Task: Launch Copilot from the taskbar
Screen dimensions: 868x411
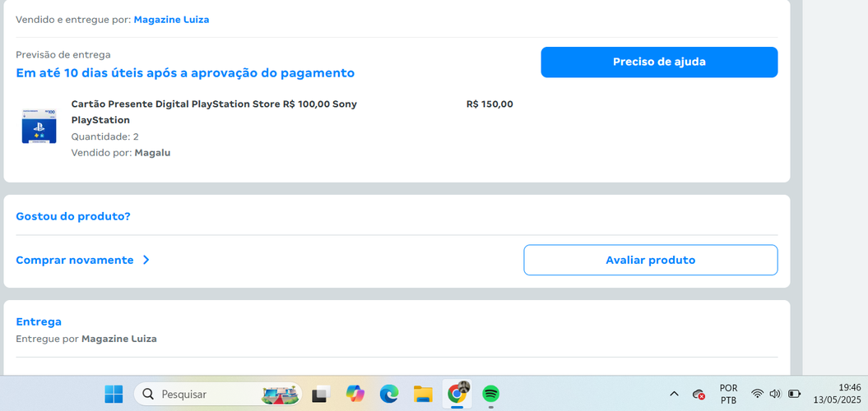Action: pyautogui.click(x=355, y=395)
